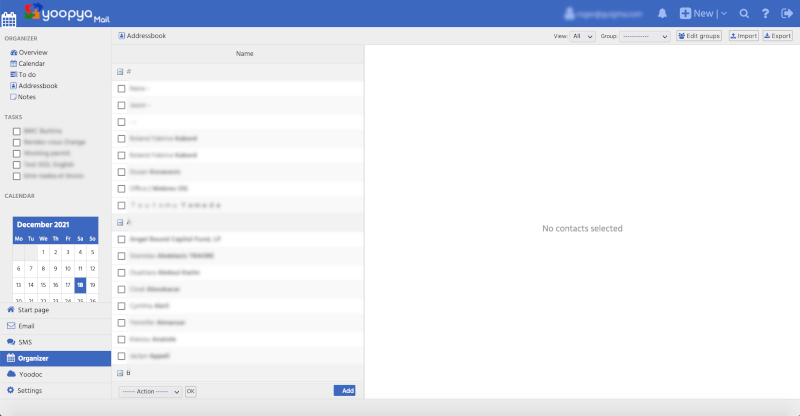
Task: Select the first contact checkbox under group A
Action: [x=121, y=240]
